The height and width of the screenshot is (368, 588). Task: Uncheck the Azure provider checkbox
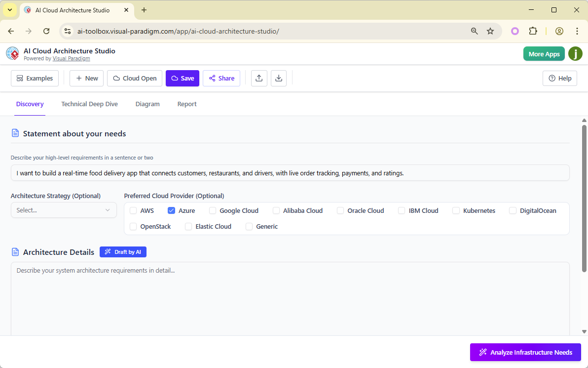pos(172,210)
